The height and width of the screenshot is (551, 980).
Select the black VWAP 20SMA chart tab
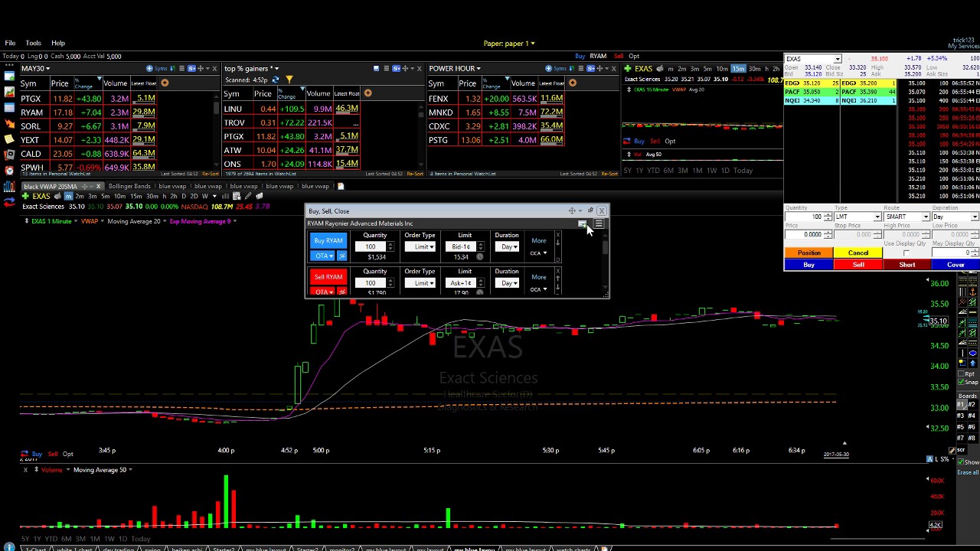coord(51,186)
